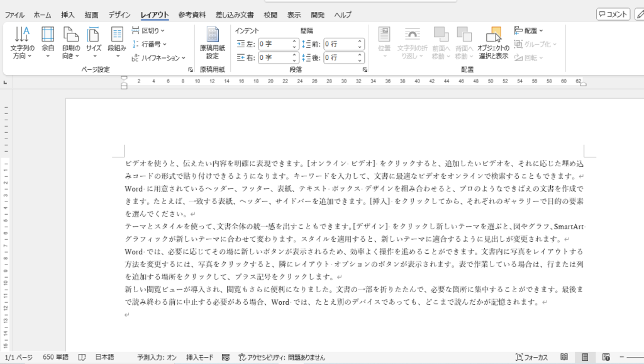Switch to the 表示 tab
Screen dimensions: 644x364
coord(294,15)
